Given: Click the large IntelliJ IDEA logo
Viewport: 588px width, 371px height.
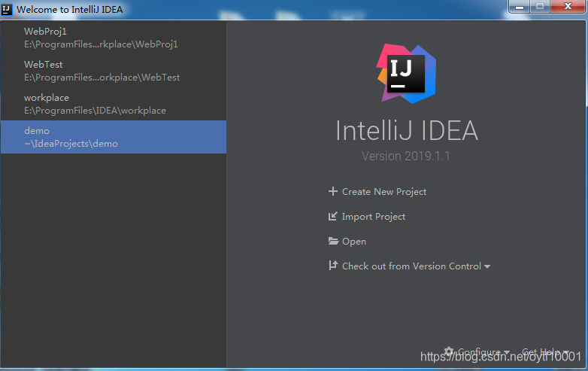Looking at the screenshot, I should (407, 74).
